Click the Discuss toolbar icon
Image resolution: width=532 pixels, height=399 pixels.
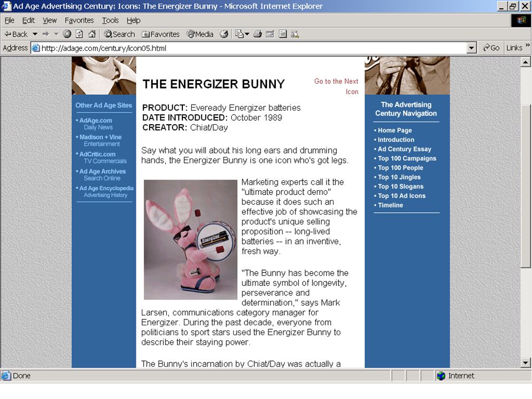coord(283,34)
